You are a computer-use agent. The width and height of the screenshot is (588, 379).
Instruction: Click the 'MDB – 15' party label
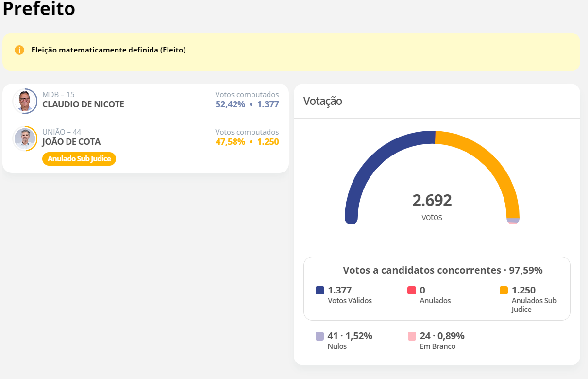pyautogui.click(x=58, y=94)
